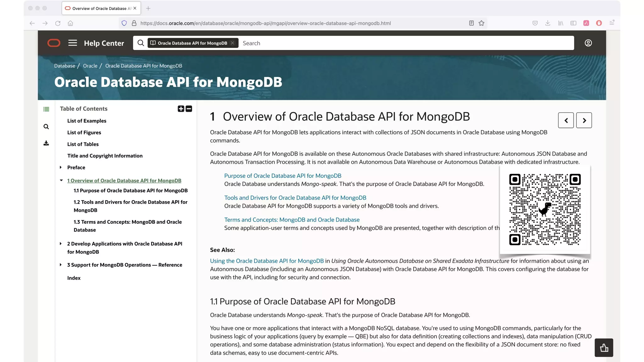Click the sidebar download icon
The height and width of the screenshot is (362, 644).
click(46, 143)
